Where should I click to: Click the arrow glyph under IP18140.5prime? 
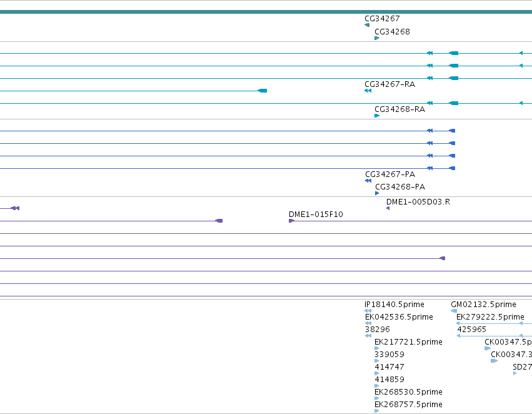(368, 310)
